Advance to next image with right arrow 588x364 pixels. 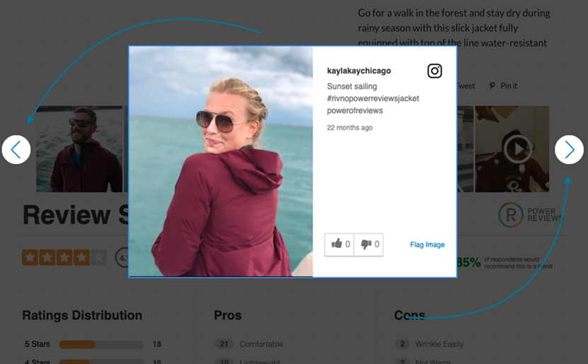click(x=569, y=150)
